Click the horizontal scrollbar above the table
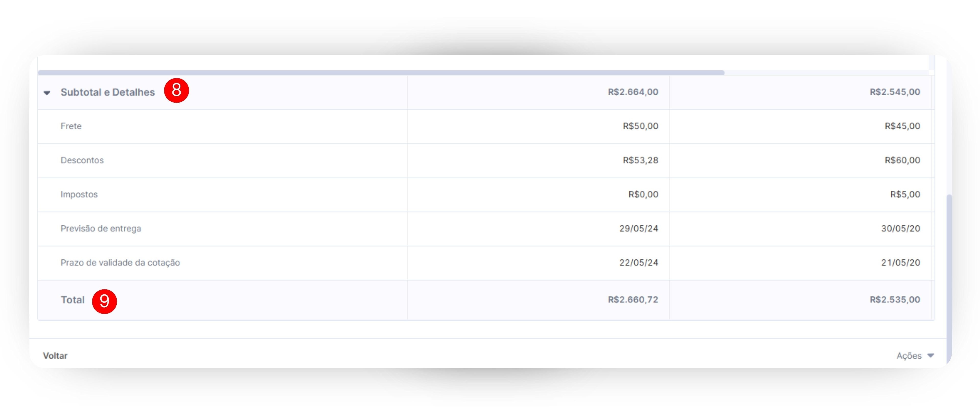The height and width of the screenshot is (416, 980). point(381,72)
